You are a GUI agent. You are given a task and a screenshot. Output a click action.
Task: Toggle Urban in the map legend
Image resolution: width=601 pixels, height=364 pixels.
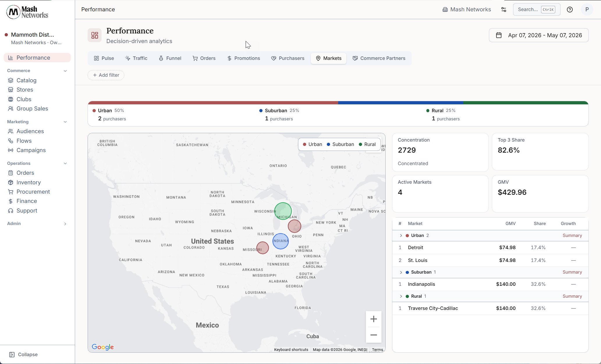click(313, 144)
